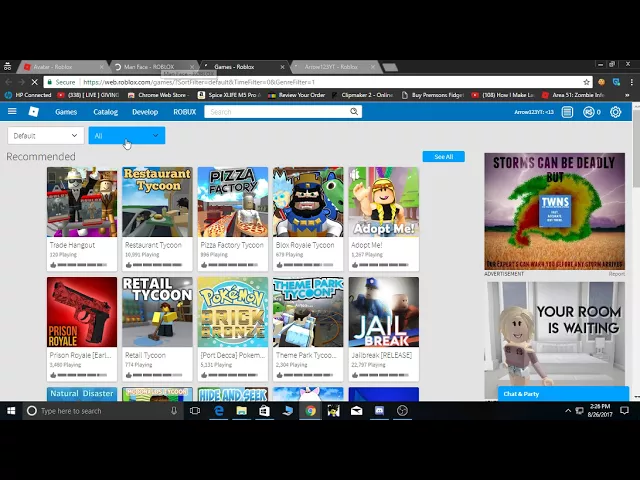640x480 pixels.
Task: Open the Area 51: Zombie bookmark
Action: pos(573,95)
